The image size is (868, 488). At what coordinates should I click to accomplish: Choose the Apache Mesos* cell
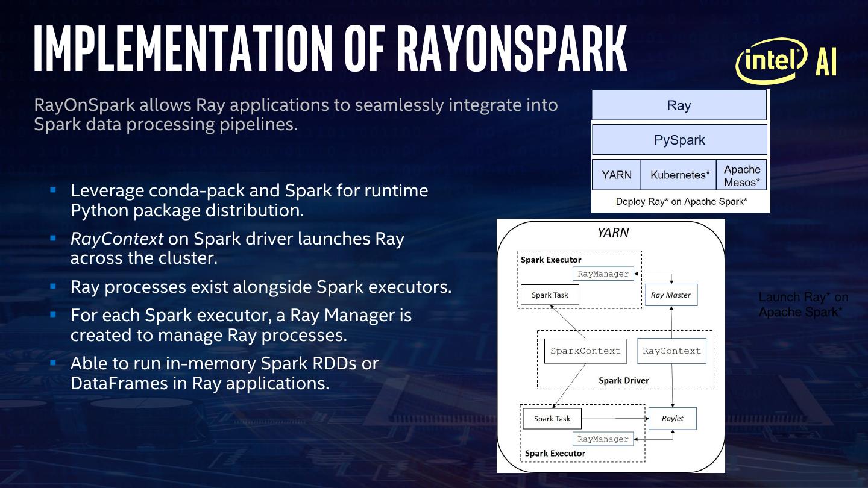coord(741,175)
